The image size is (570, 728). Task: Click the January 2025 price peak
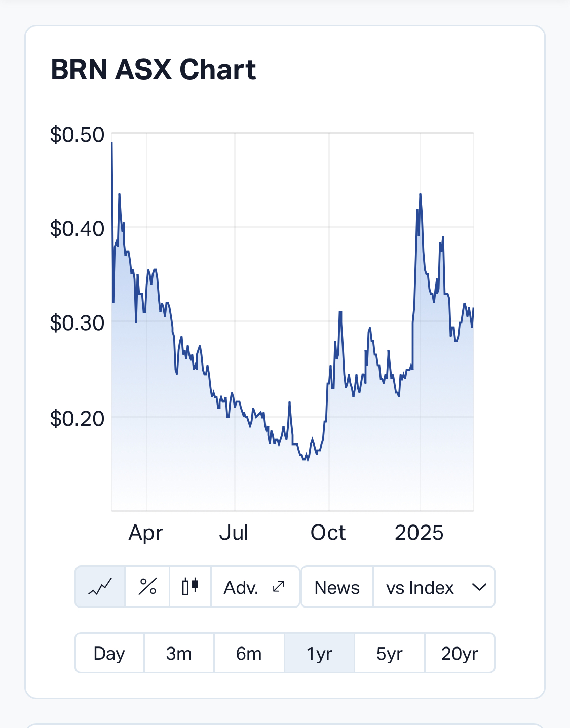(420, 195)
